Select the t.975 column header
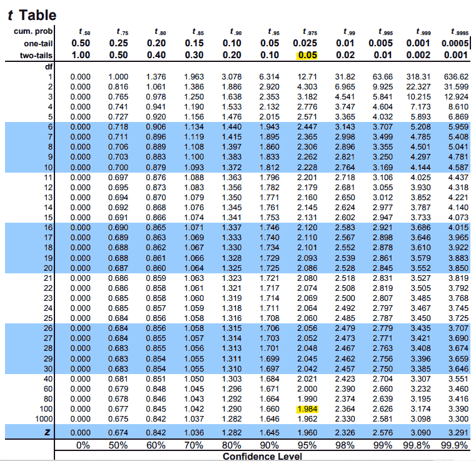The image size is (476, 461). click(x=310, y=31)
